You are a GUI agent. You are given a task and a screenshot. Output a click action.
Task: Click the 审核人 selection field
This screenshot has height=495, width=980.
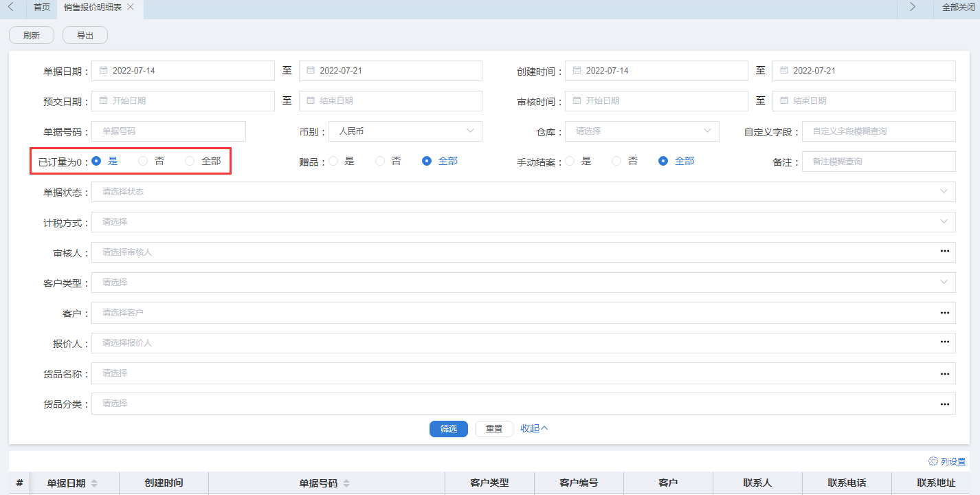tap(523, 252)
